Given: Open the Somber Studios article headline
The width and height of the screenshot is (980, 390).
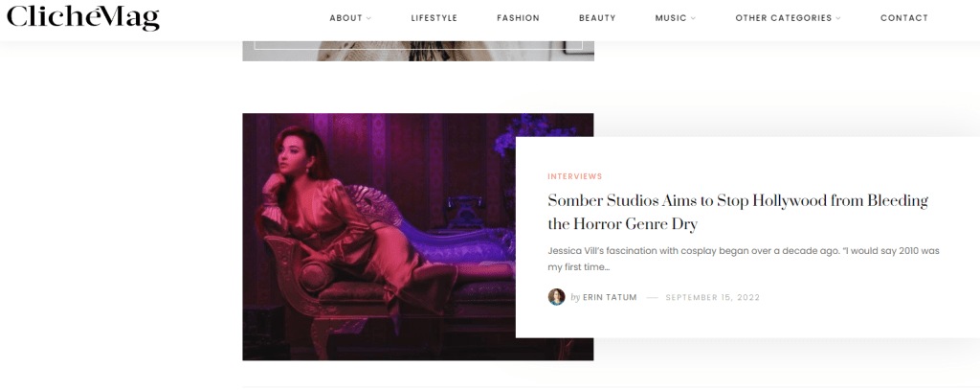Looking at the screenshot, I should (738, 212).
